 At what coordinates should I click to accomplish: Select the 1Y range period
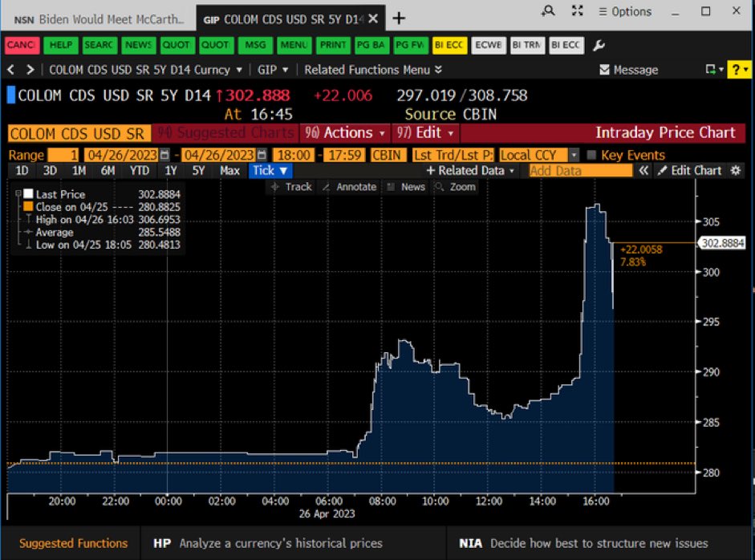170,170
